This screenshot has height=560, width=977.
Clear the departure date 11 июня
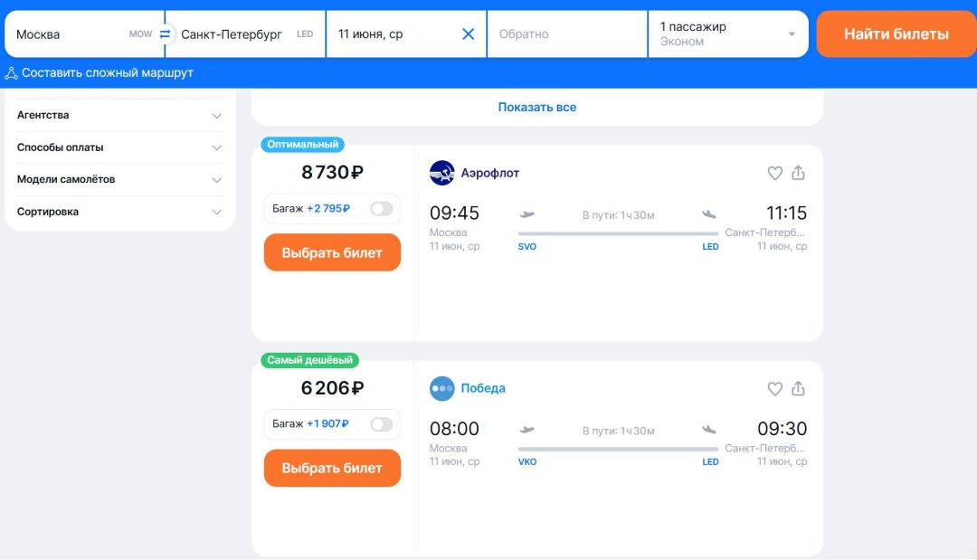pyautogui.click(x=468, y=34)
